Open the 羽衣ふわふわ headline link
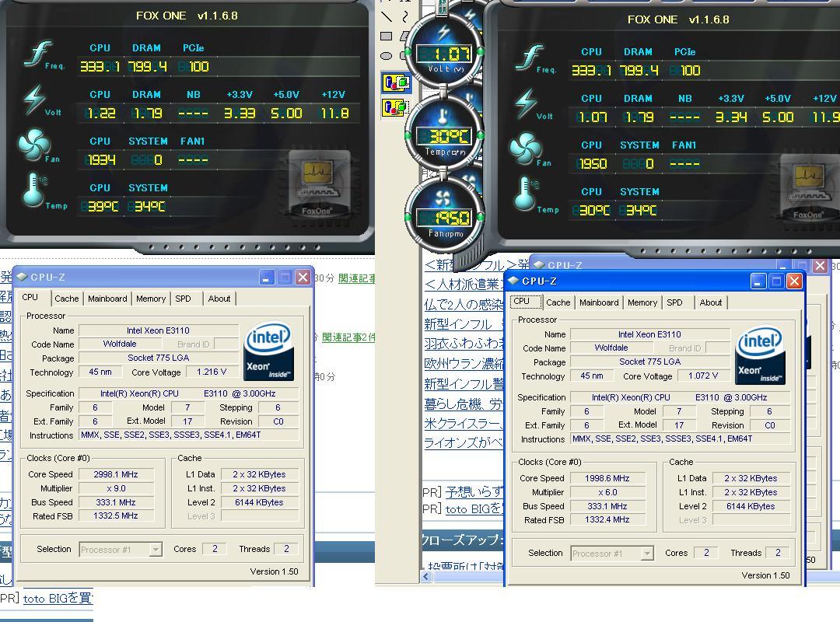This screenshot has width=840, height=622. tap(464, 344)
